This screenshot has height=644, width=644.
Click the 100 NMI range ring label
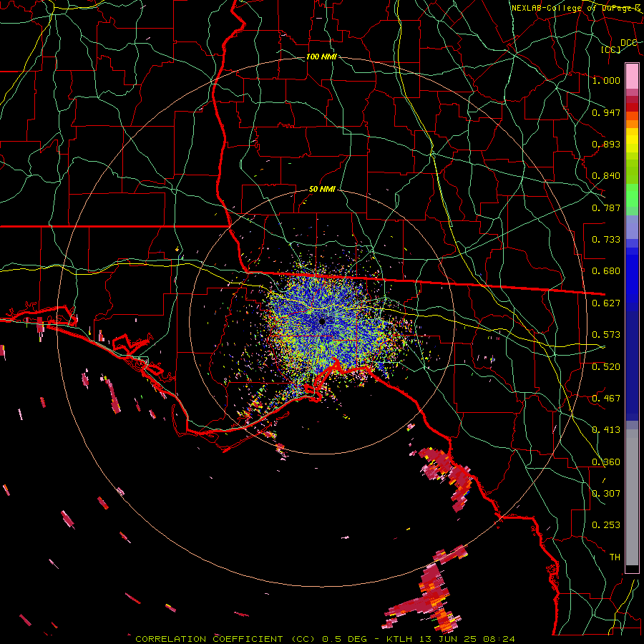coord(321,57)
